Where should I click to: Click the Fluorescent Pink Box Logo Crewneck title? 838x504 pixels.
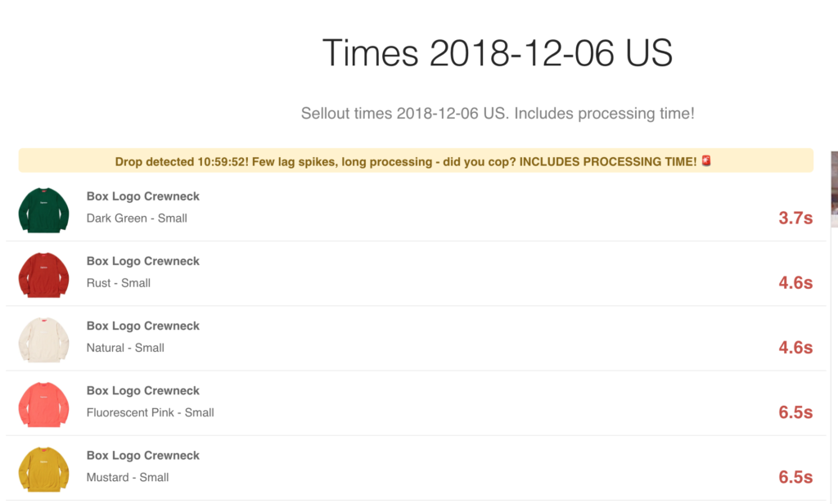click(x=142, y=390)
